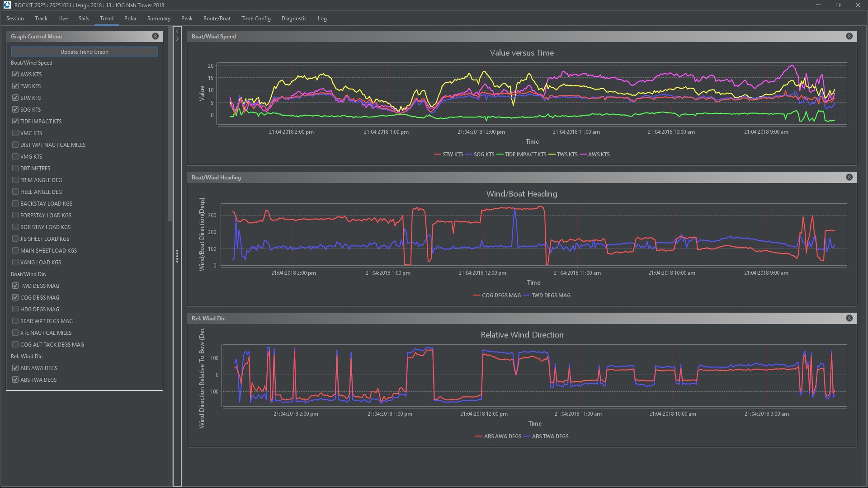
Task: Collapse the Rel. Wind Dir. graph panel
Action: (849, 318)
